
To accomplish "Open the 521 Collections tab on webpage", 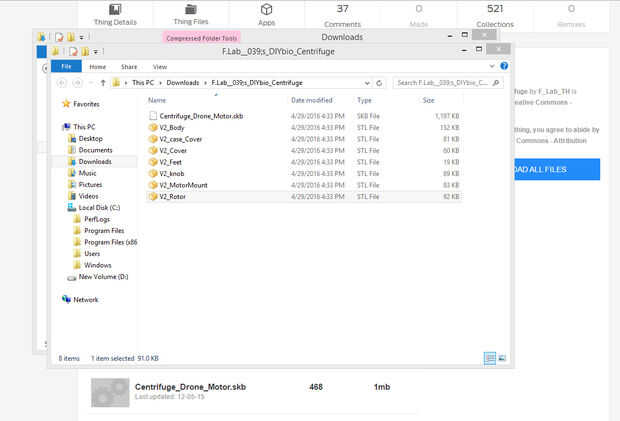I will pos(495,16).
